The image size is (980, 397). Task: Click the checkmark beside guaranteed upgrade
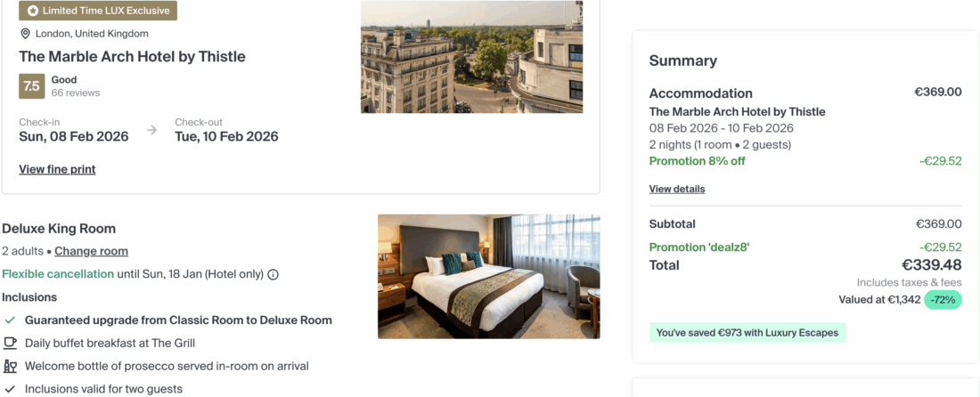pyautogui.click(x=10, y=320)
